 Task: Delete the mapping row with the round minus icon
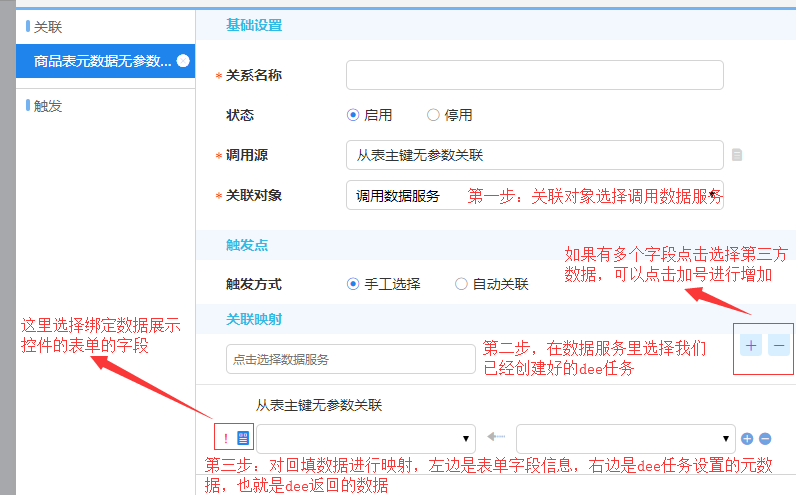(765, 439)
